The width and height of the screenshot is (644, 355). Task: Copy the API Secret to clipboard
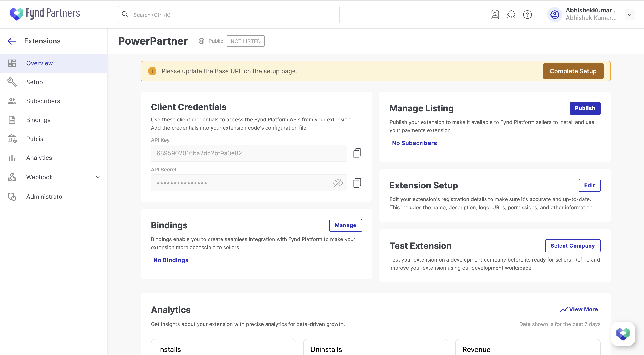pyautogui.click(x=357, y=183)
